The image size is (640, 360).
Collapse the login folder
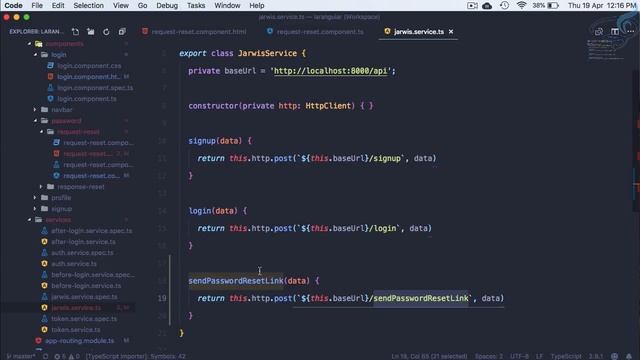click(59, 55)
